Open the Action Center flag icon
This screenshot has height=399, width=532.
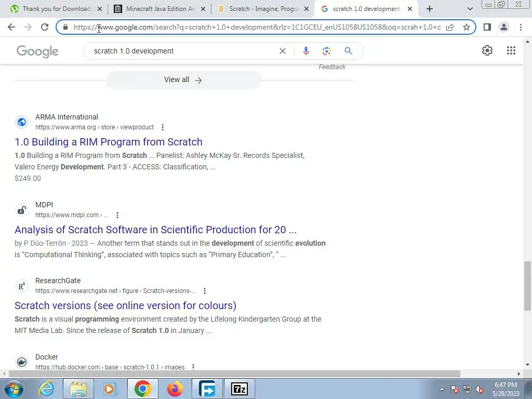[x=454, y=390]
